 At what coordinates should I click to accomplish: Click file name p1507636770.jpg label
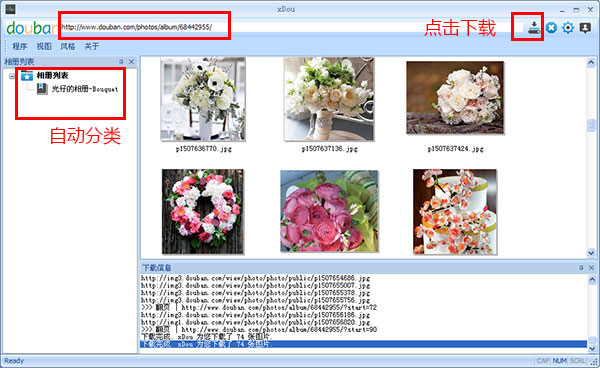pos(204,149)
